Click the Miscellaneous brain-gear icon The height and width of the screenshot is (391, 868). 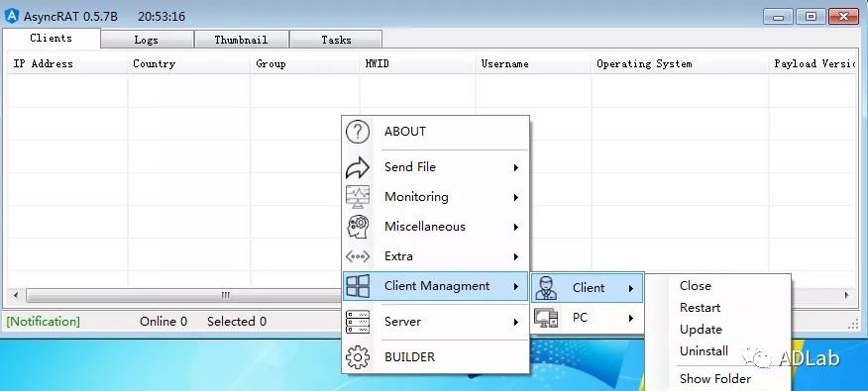tap(358, 227)
